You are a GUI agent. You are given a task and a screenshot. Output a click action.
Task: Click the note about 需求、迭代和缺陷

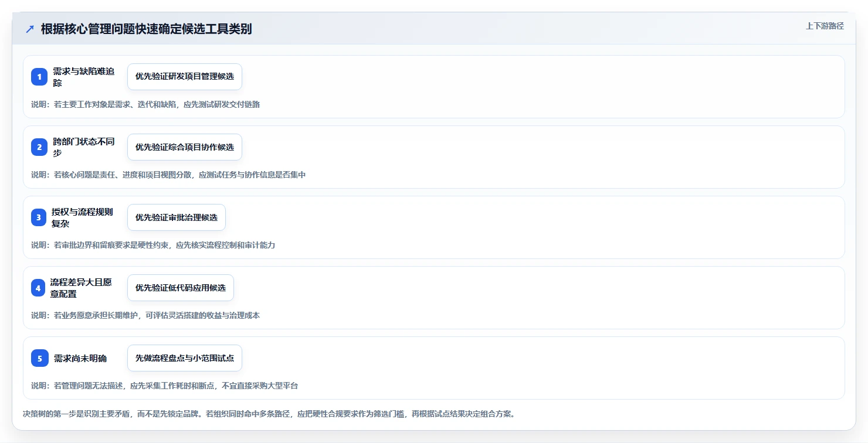[145, 104]
